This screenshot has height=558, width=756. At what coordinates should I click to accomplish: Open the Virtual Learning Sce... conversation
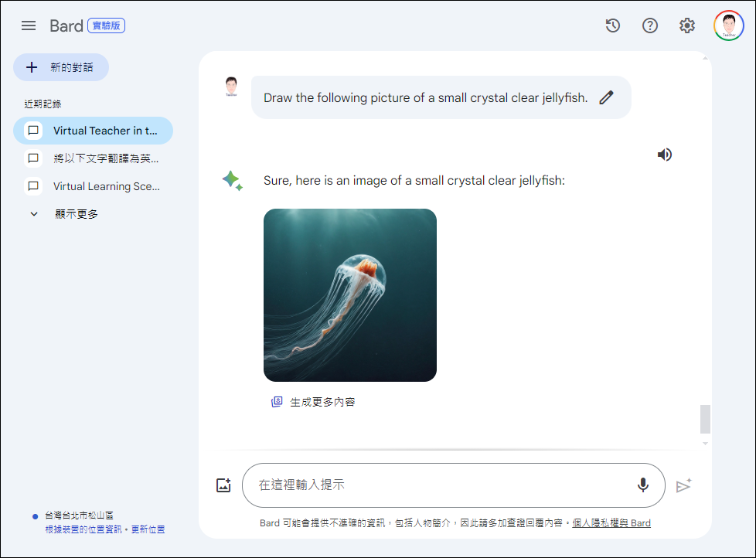pos(93,186)
